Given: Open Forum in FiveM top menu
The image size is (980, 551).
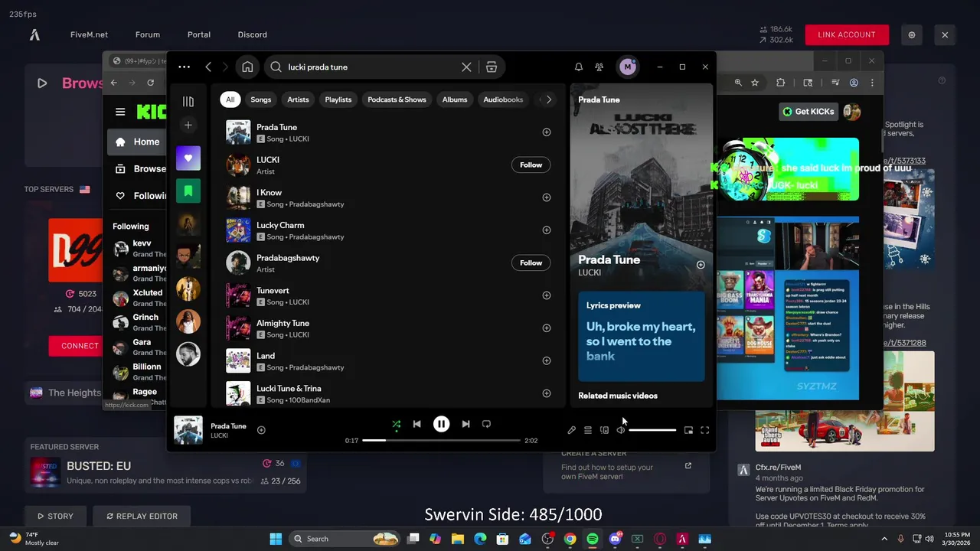Looking at the screenshot, I should [148, 34].
